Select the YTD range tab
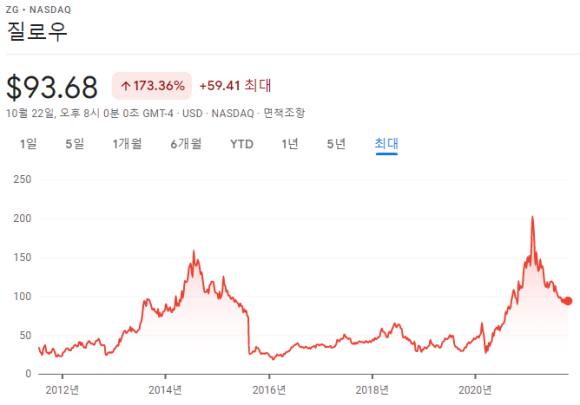Image resolution: width=580 pixels, height=405 pixels. pos(242,144)
